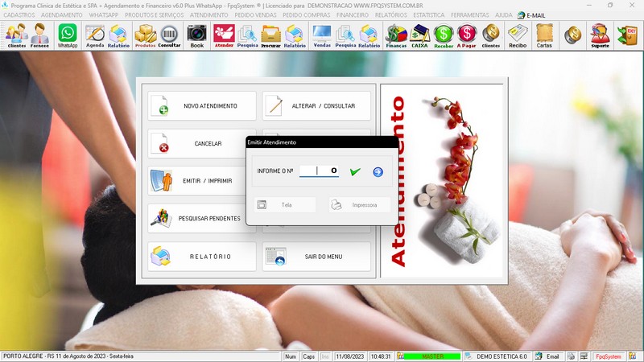This screenshot has height=362, width=644.
Task: Open the Procurar file drawer icon
Action: pos(271,35)
